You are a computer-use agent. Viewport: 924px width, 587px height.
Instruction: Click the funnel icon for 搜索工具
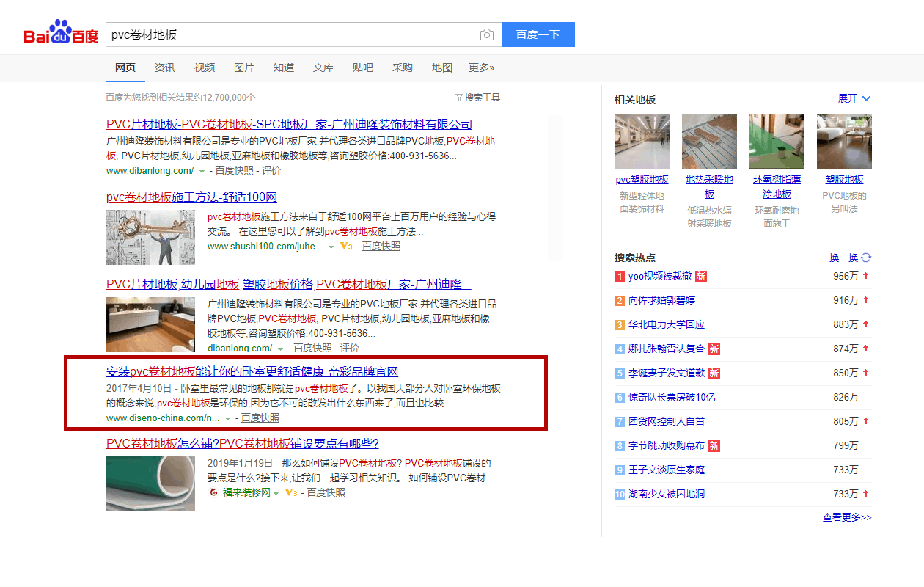[459, 98]
